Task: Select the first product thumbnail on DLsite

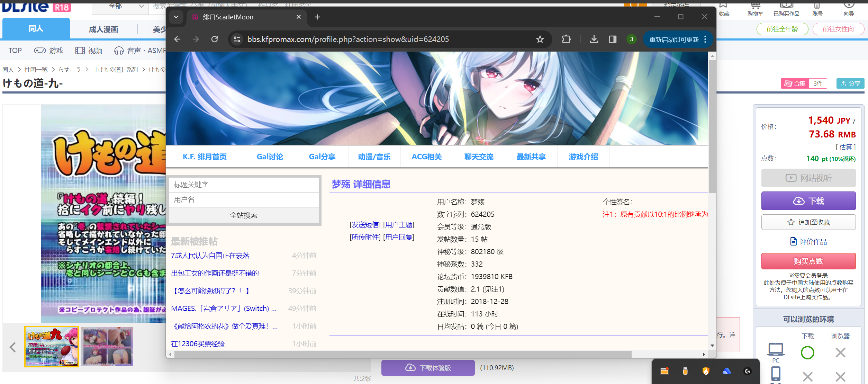Action: [x=52, y=346]
